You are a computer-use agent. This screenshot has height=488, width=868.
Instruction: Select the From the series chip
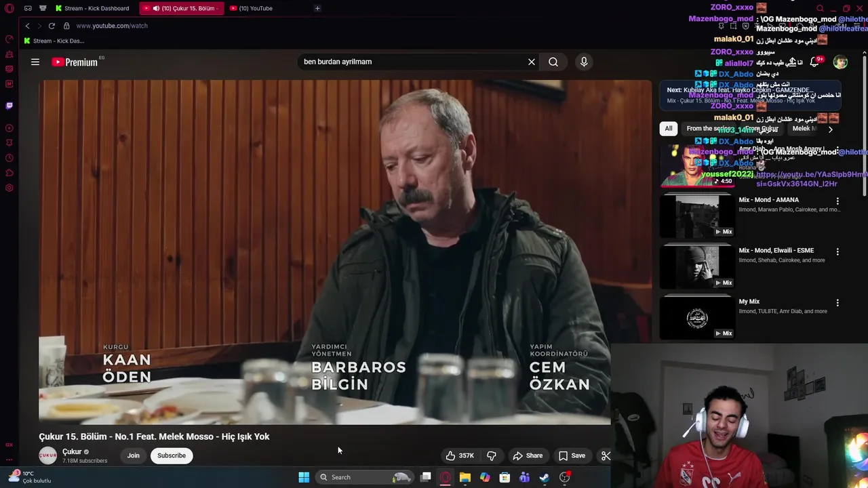710,129
